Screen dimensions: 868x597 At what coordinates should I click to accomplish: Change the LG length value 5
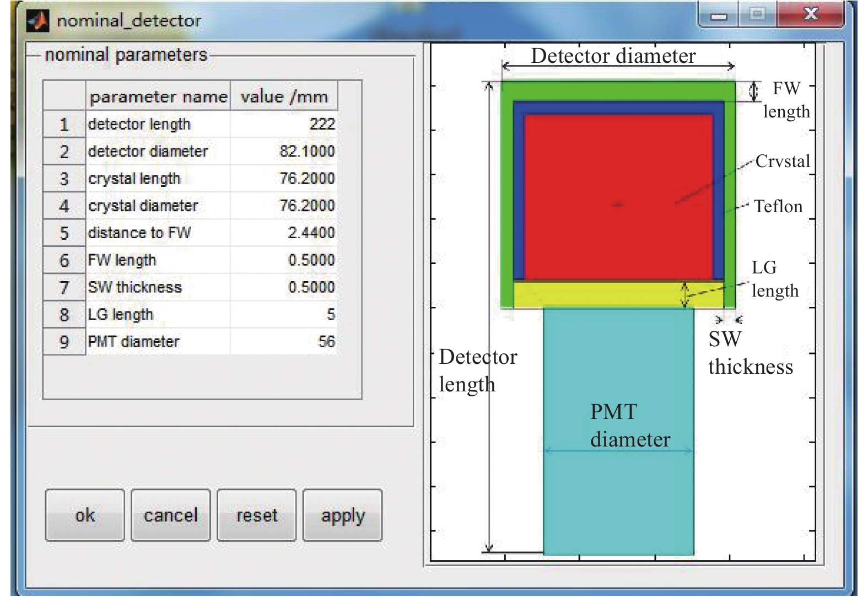283,314
